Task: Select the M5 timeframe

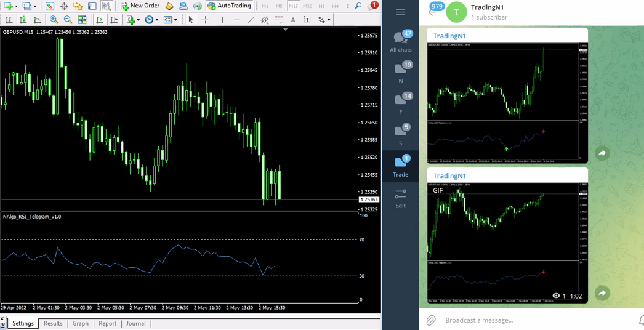Action: point(279,6)
